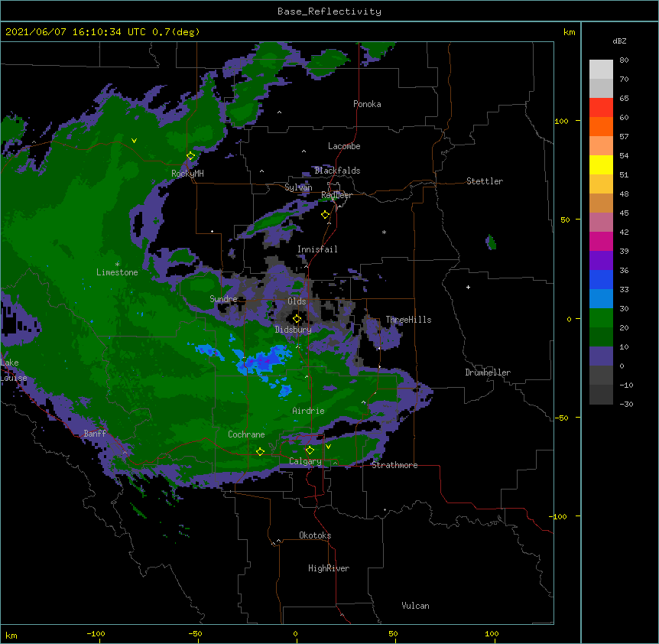Select the slate blue 0-10 dBZ swatch

601,356
